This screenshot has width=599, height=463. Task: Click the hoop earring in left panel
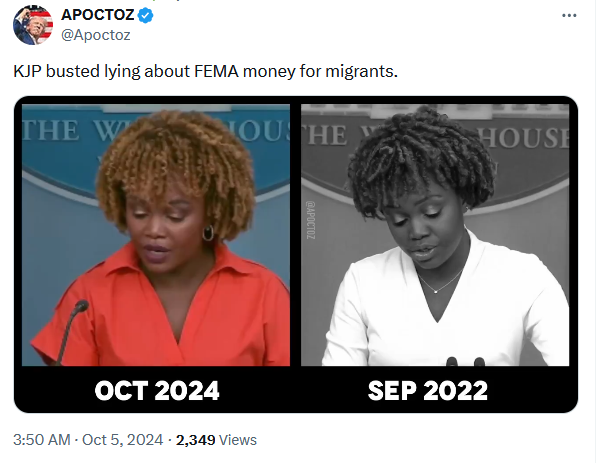208,233
